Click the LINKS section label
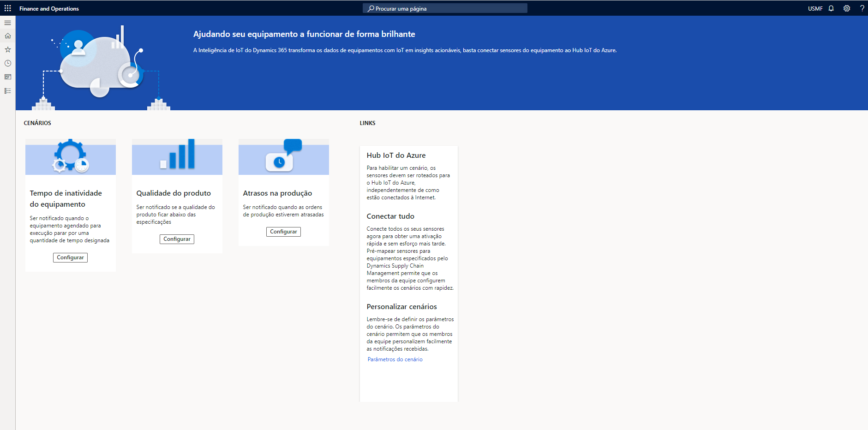868x430 pixels. click(x=367, y=123)
